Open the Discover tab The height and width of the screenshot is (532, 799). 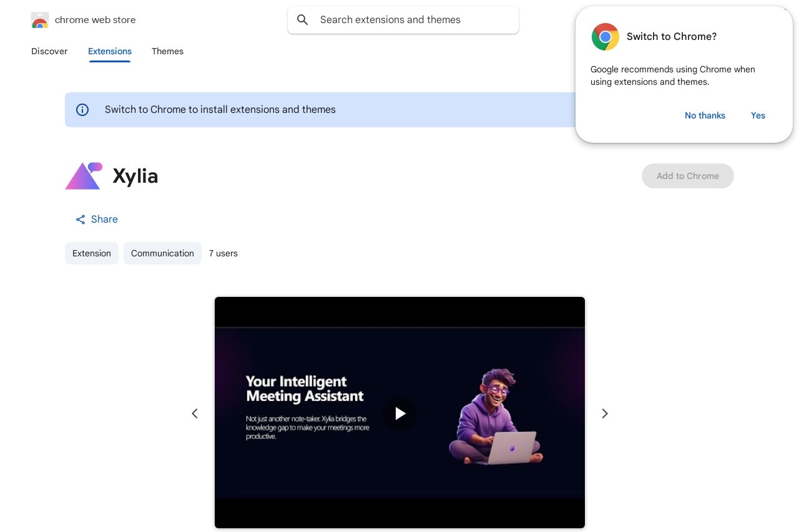pyautogui.click(x=49, y=51)
